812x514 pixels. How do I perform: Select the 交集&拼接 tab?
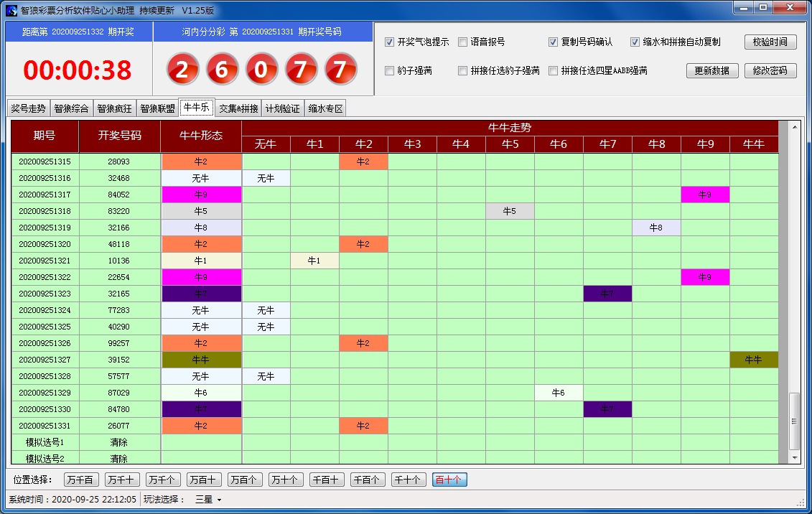click(x=238, y=109)
